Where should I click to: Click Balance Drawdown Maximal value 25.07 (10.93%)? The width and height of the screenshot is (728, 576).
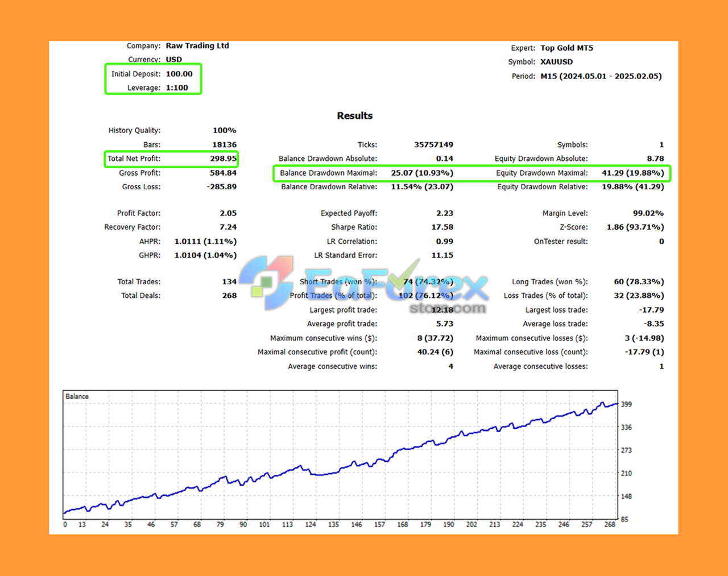[422, 173]
